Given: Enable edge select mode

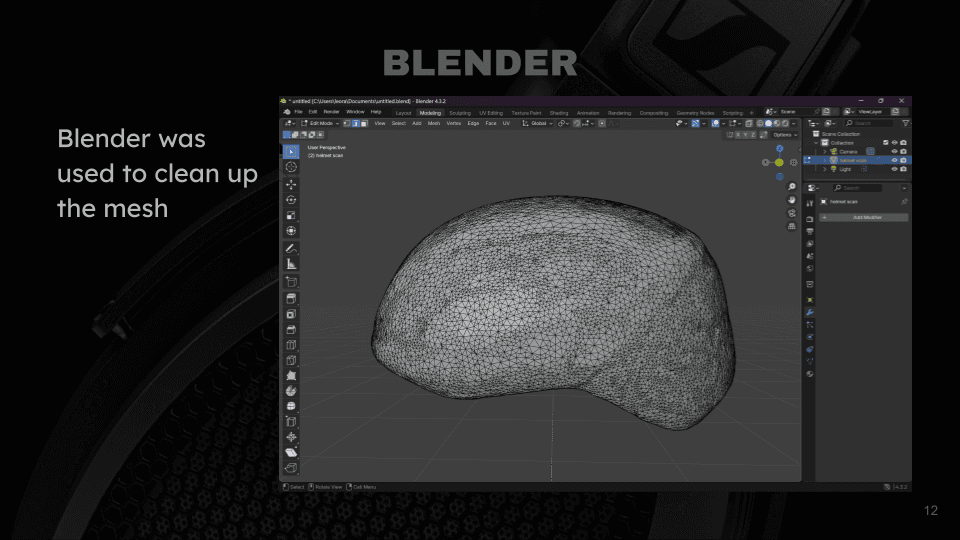Looking at the screenshot, I should (x=356, y=123).
